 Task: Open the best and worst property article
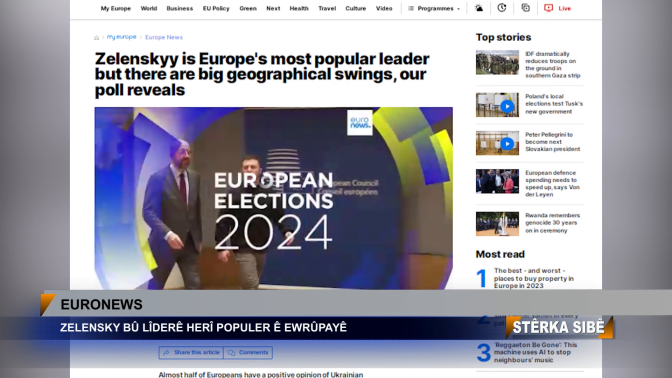pyautogui.click(x=534, y=278)
